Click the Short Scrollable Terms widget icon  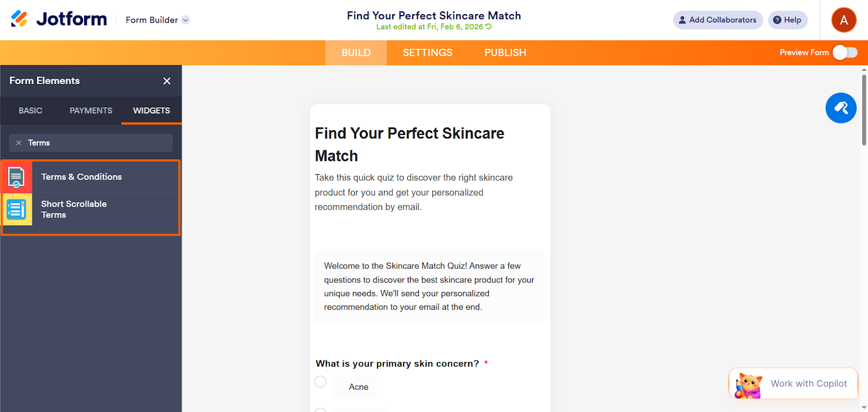17,209
